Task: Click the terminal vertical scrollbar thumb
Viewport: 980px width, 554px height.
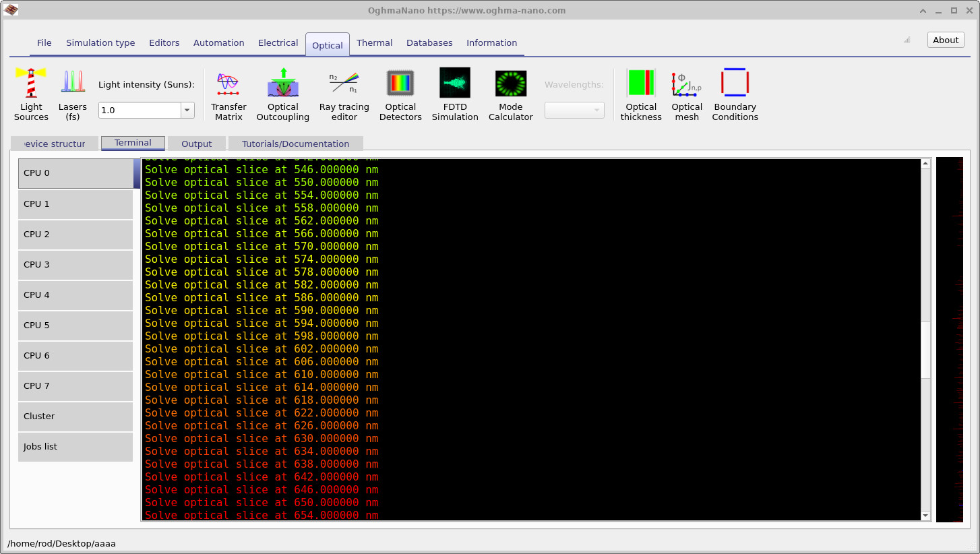Action: [926, 350]
